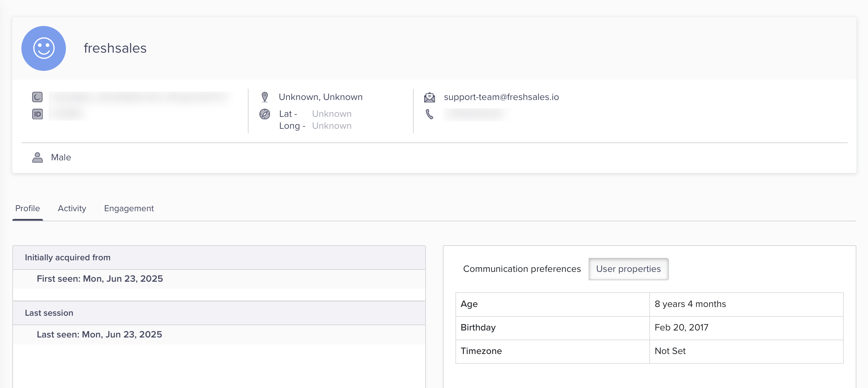Screen dimensions: 868x388
Task: Select the Communication preferences tab
Action: click(522, 269)
